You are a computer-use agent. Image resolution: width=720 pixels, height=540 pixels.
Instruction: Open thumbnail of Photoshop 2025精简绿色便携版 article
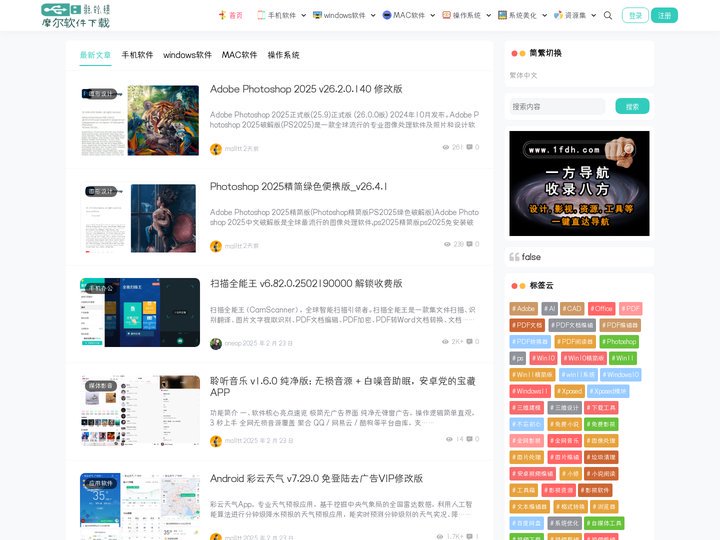coord(140,218)
